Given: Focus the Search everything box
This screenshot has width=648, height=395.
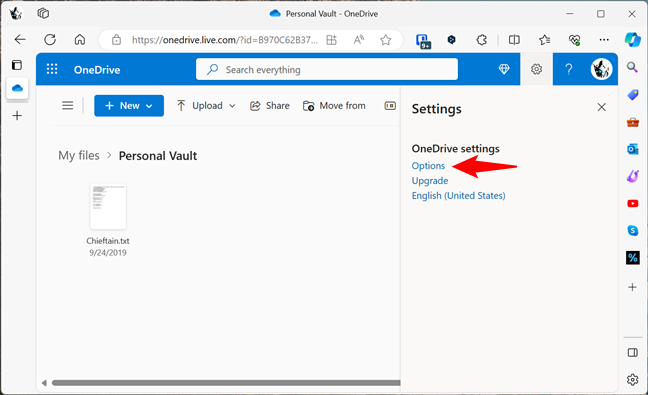Looking at the screenshot, I should tap(327, 69).
